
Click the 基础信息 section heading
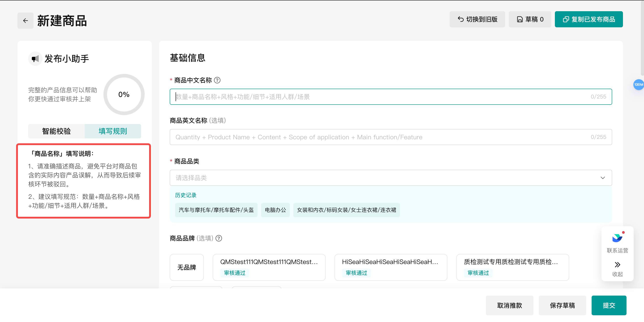pos(187,58)
